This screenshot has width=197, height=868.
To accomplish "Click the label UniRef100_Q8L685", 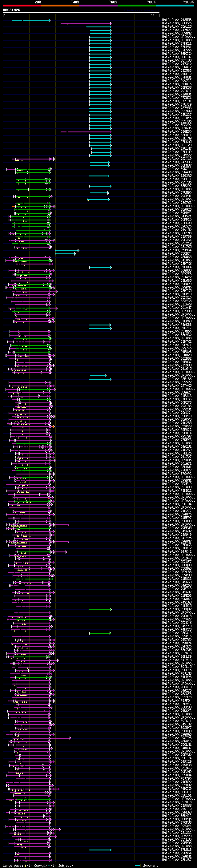I will tap(177, 281).
